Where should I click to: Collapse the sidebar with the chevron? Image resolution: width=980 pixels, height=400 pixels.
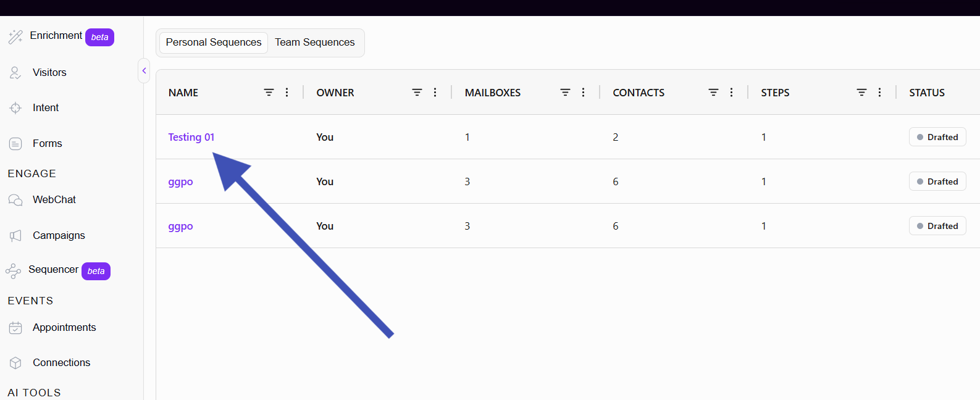(x=144, y=70)
